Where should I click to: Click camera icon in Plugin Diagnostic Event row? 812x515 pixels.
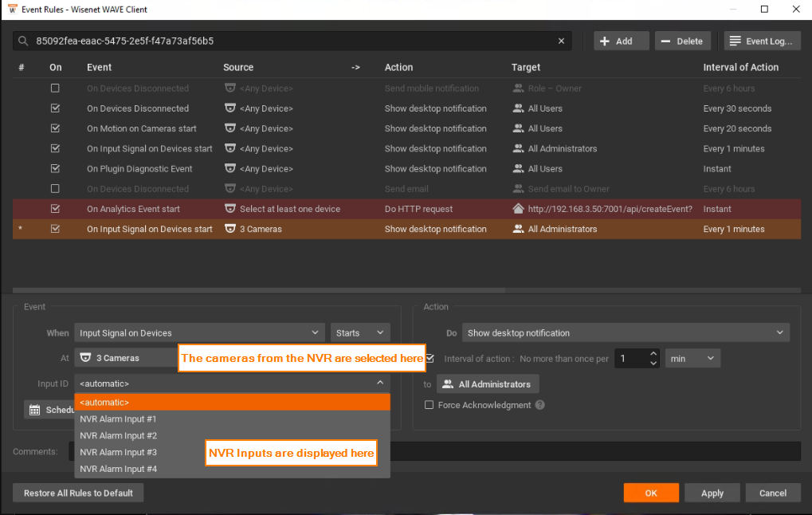[230, 168]
